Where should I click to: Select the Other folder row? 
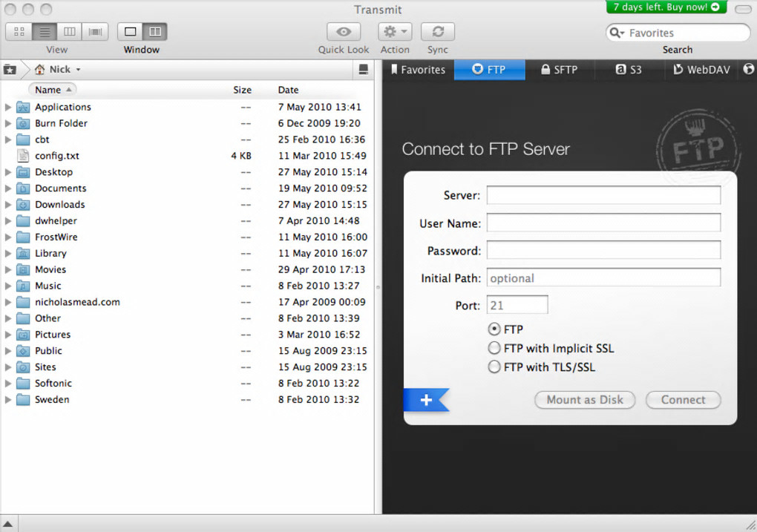pyautogui.click(x=187, y=318)
